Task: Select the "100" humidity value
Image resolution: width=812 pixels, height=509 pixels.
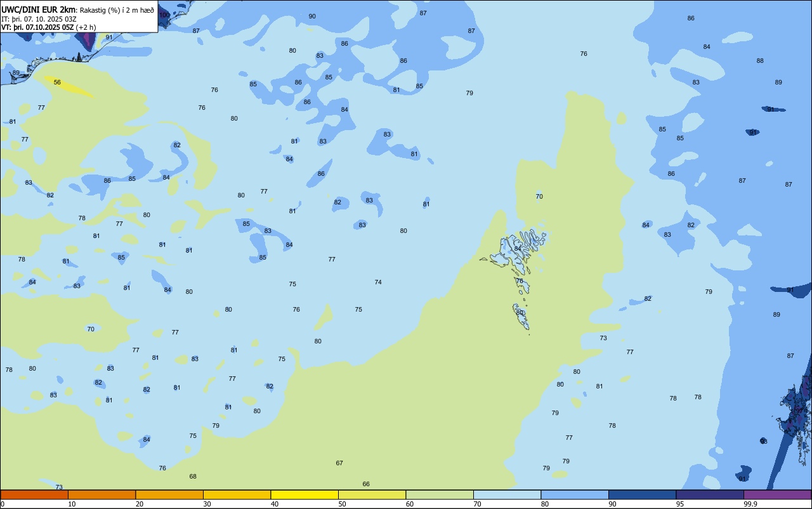Action: (164, 15)
